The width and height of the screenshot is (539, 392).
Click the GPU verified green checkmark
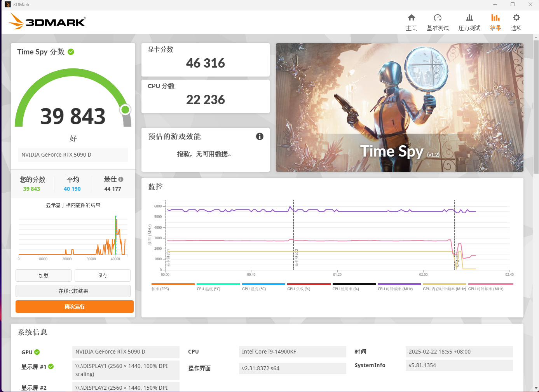37,352
